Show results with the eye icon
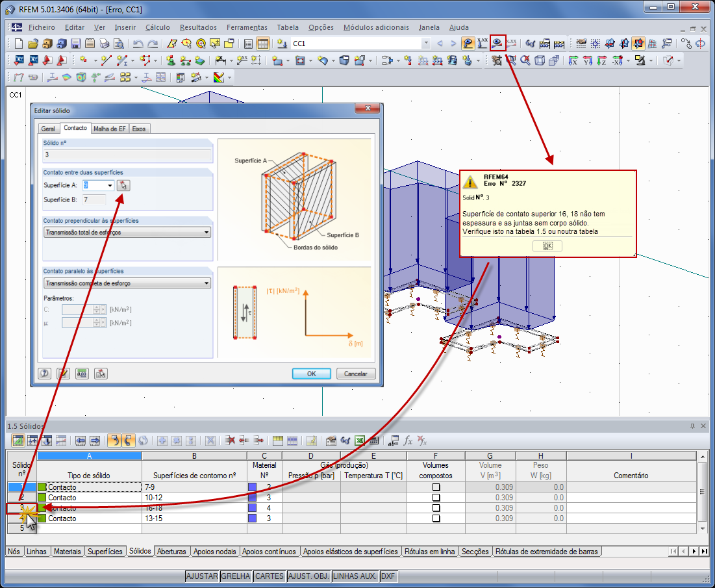This screenshot has width=715, height=588. (497, 44)
